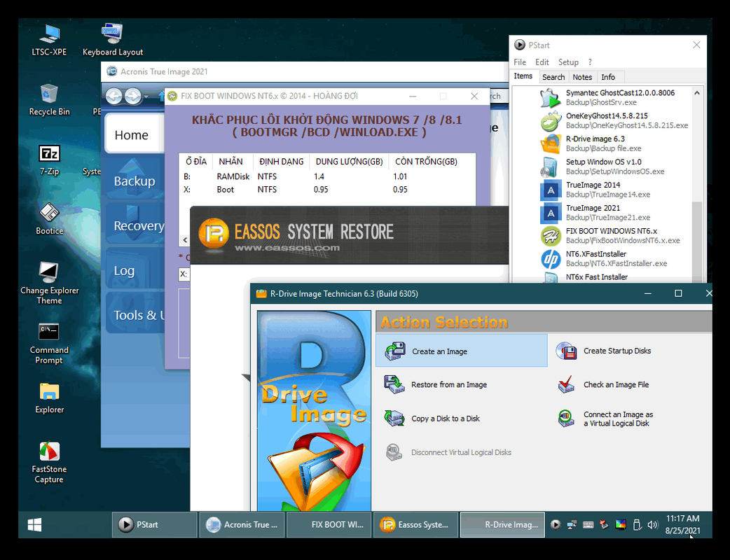Switch to FIX BOOT WI... taskbar button

(329, 525)
